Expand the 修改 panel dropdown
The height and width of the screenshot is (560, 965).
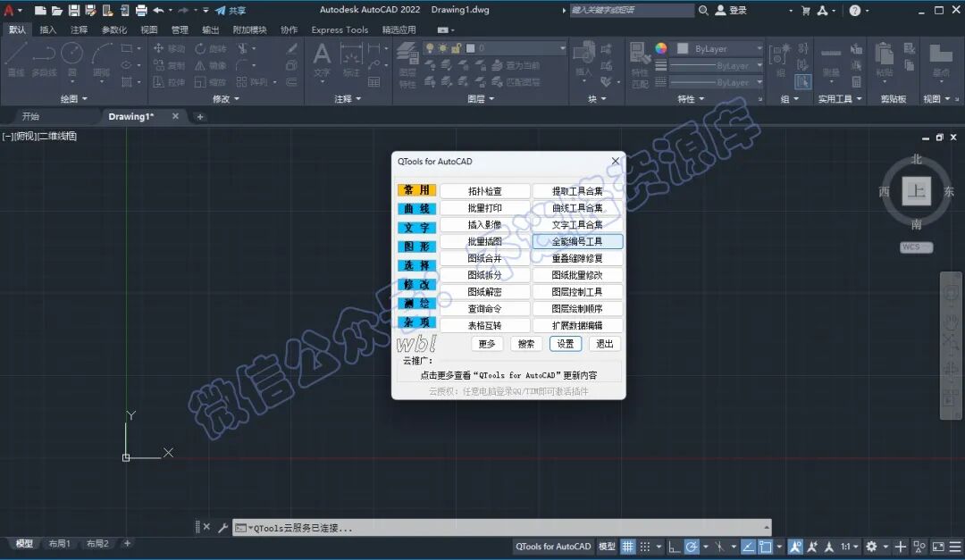coord(226,98)
